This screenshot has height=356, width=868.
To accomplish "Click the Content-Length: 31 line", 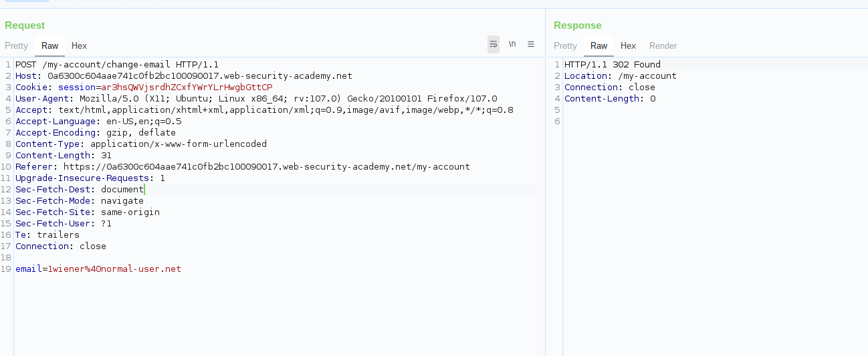I will [x=64, y=155].
